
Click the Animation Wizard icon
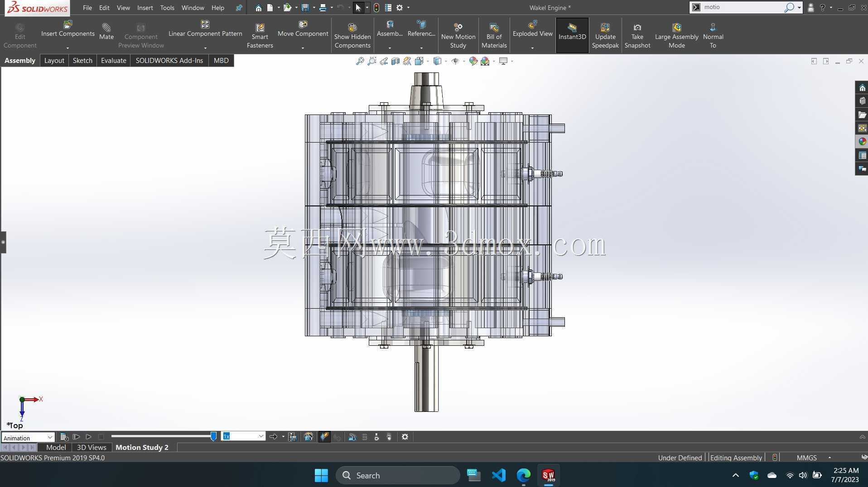[309, 437]
